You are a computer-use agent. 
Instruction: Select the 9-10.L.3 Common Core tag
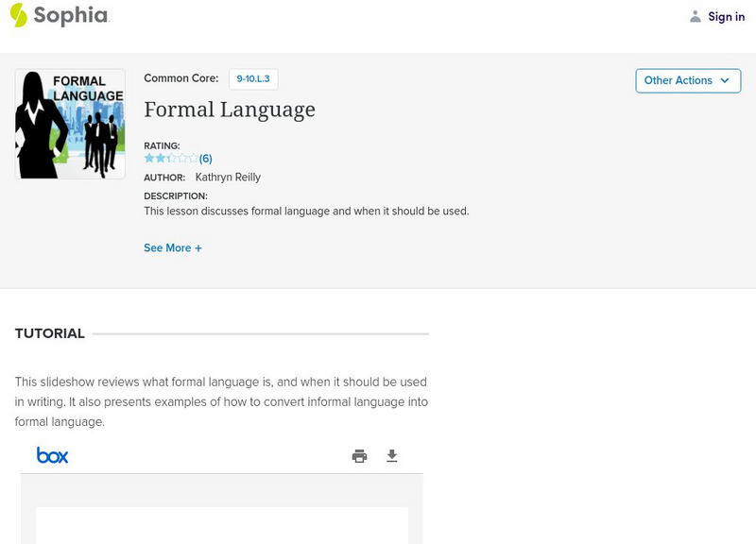pyautogui.click(x=253, y=79)
